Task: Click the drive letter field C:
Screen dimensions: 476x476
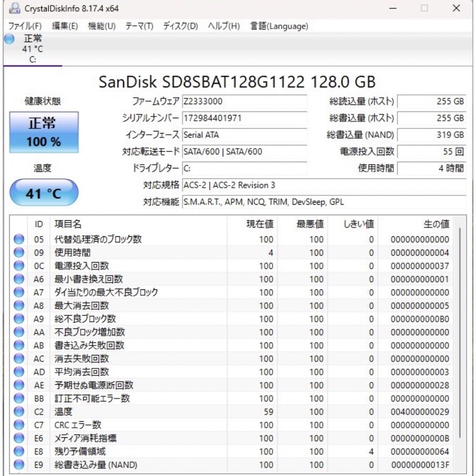Action: coord(245,168)
